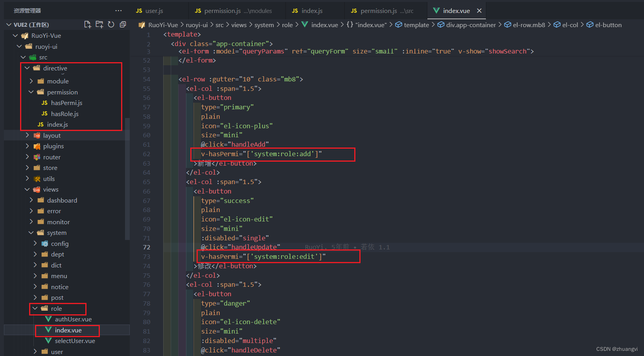Collapse all folders in explorer
Viewport: 644px width, 356px height.
(x=123, y=24)
